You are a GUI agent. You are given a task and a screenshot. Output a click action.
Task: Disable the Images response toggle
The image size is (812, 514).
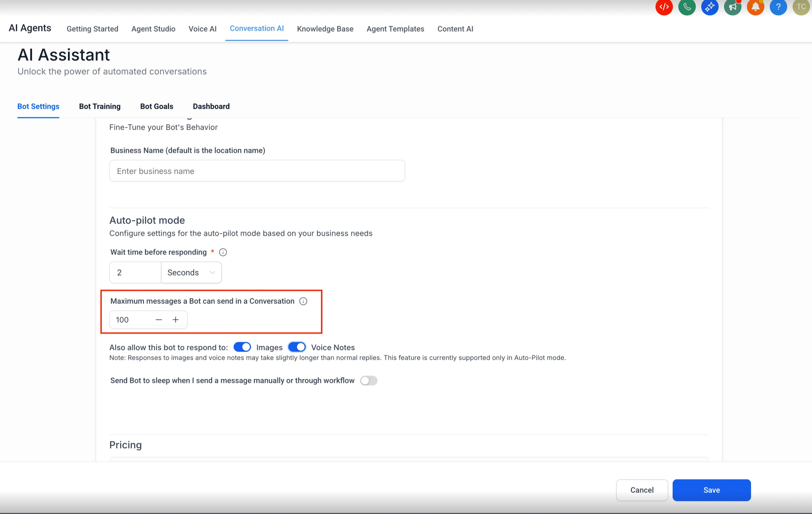(x=242, y=347)
